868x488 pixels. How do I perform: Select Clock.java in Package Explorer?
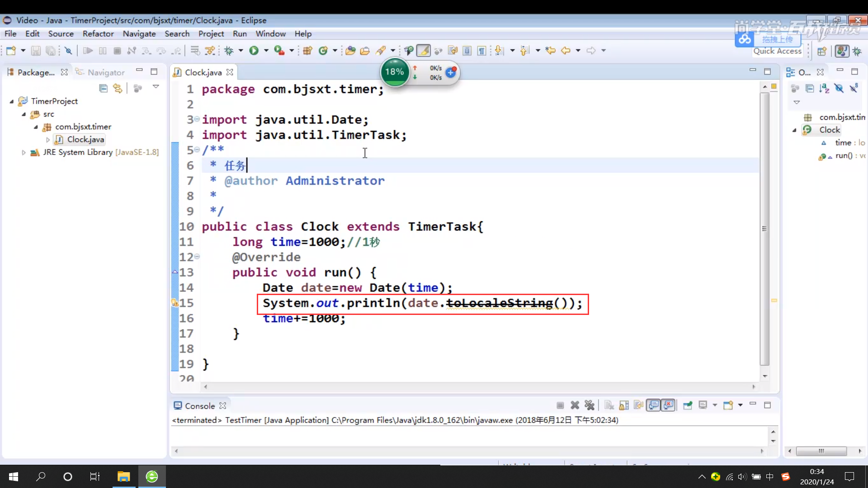(x=86, y=140)
